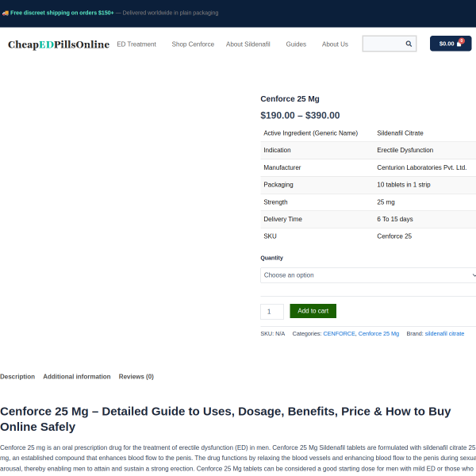The height and width of the screenshot is (476, 476).
Task: Click the 'Sildenafil Citrate' table value
Action: pyautogui.click(x=400, y=133)
